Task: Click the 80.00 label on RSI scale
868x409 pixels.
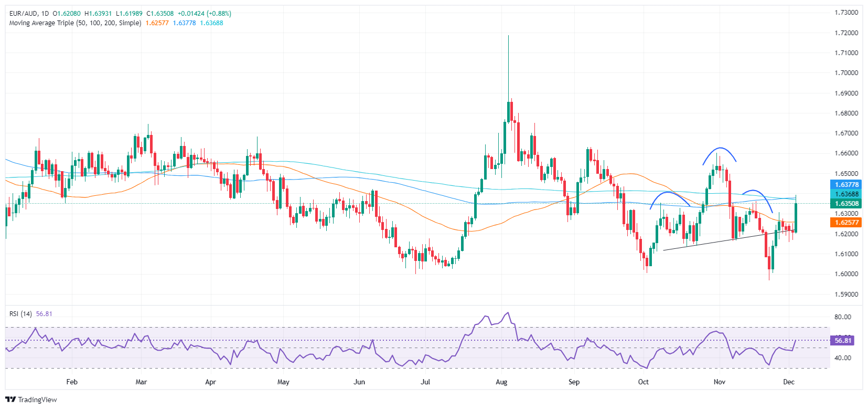Action: pos(842,317)
